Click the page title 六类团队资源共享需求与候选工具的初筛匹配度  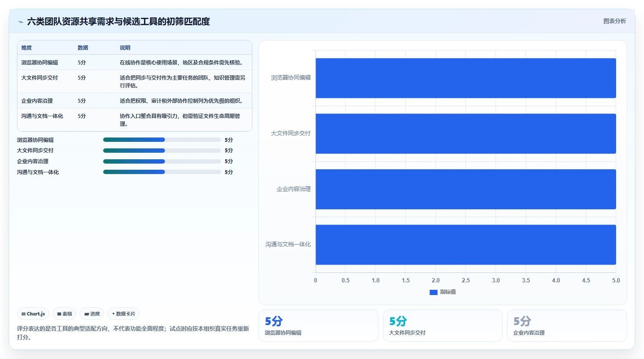[118, 22]
